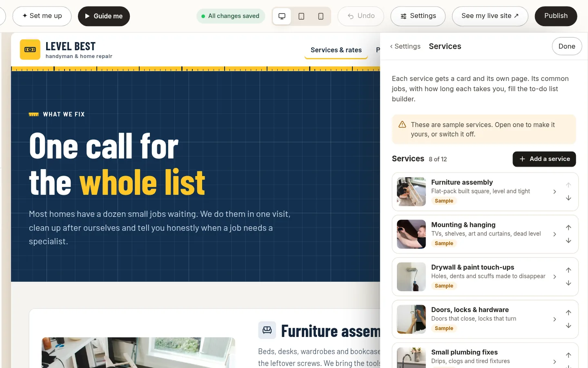This screenshot has height=368, width=588.
Task: Open Small plumbing fixes chevron
Action: [555, 362]
